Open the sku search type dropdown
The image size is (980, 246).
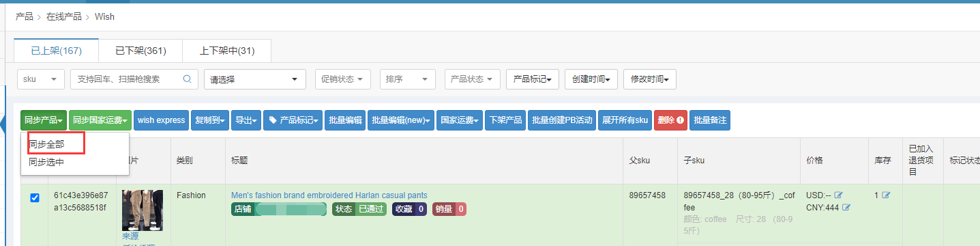[41, 79]
